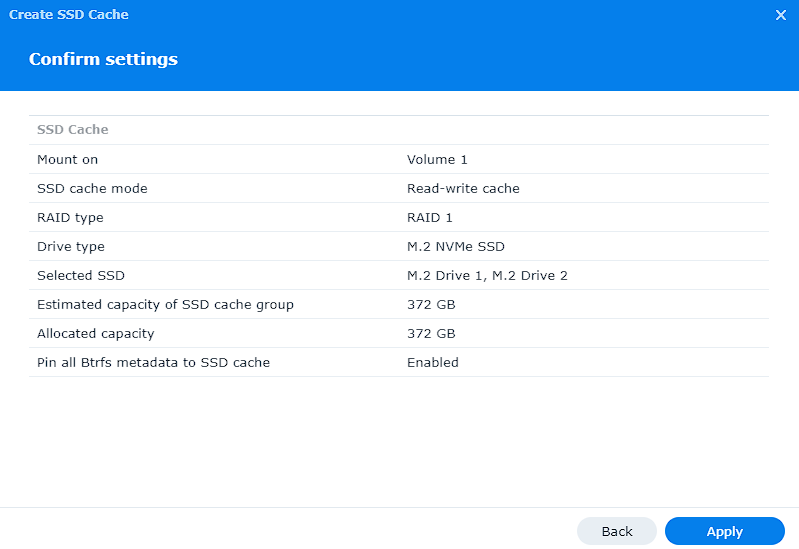Viewport: 799px width, 549px height.
Task: Click the Read-write cache value
Action: 463,189
